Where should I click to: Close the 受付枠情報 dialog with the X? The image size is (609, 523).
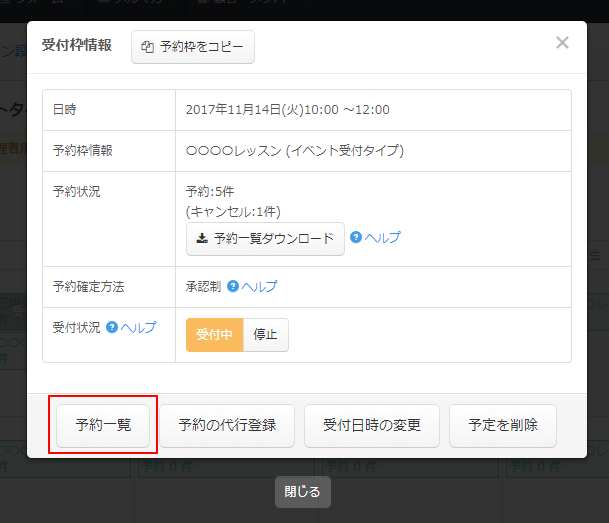click(562, 43)
